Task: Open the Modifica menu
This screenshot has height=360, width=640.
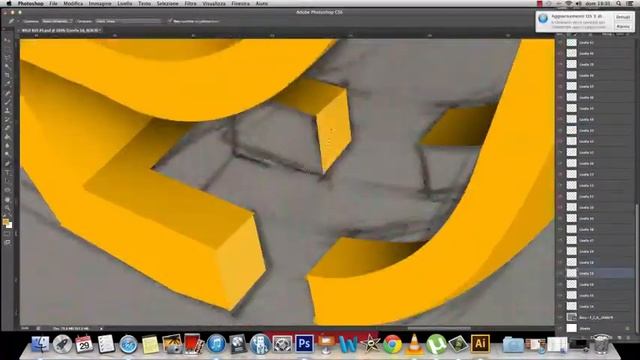Action: [73, 3]
